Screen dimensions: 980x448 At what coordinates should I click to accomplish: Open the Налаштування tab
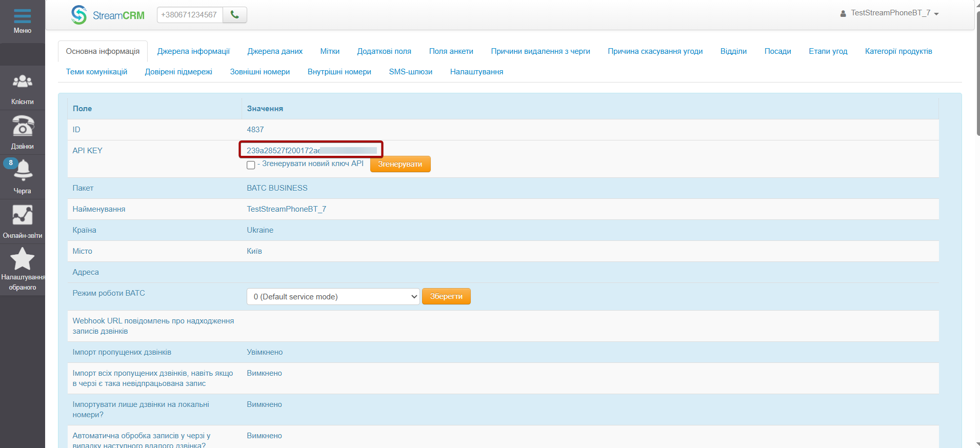(x=476, y=72)
